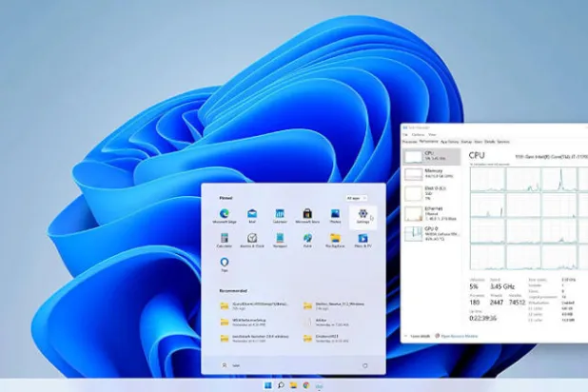The image size is (588, 392).
Task: Open the Paint app
Action: tap(307, 240)
